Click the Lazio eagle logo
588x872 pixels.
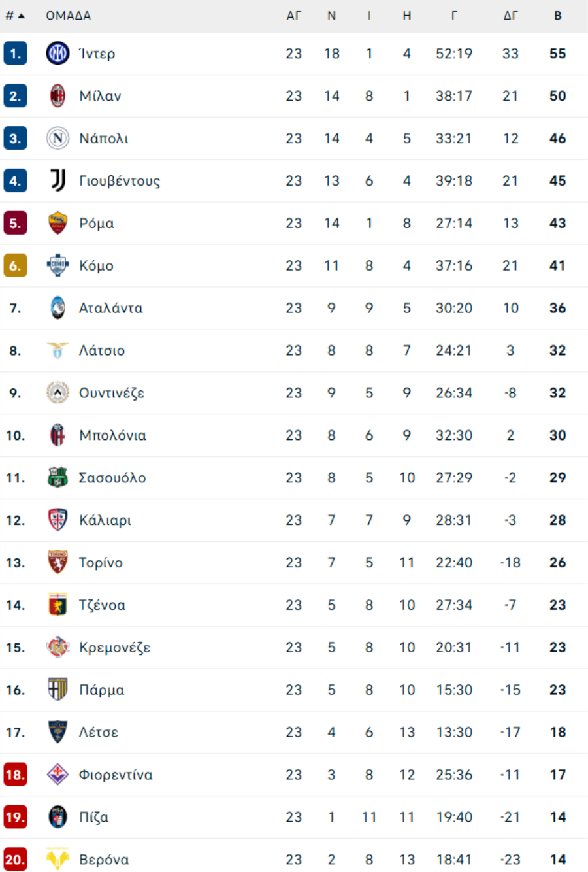(57, 350)
